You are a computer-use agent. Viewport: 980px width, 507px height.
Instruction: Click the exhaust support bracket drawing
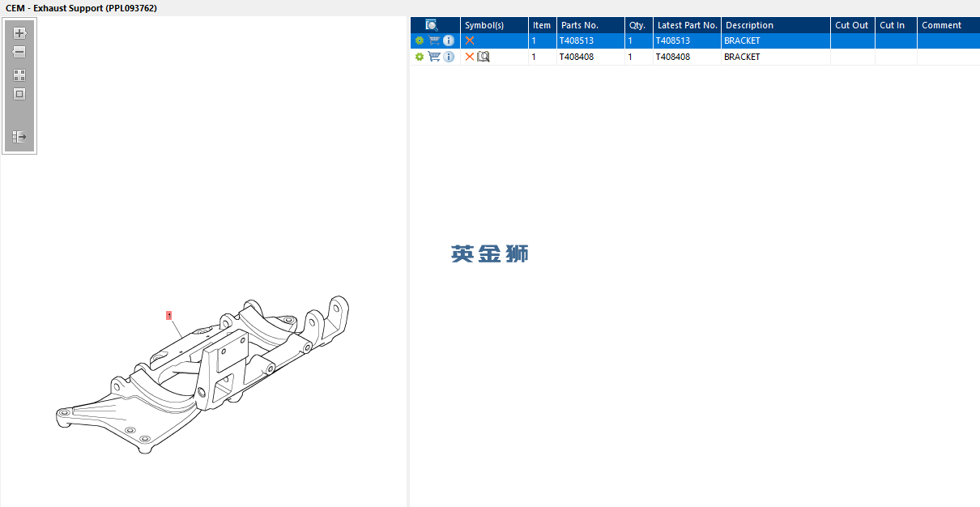pos(204,374)
